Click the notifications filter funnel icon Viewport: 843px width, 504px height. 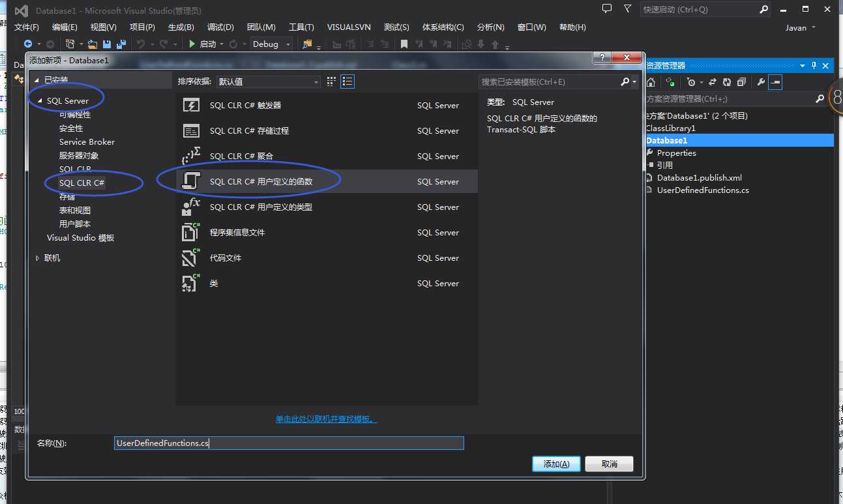pyautogui.click(x=627, y=9)
